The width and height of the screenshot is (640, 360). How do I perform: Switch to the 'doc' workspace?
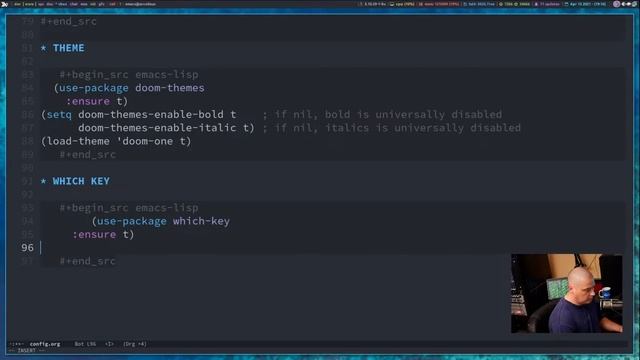pyautogui.click(x=50, y=4)
